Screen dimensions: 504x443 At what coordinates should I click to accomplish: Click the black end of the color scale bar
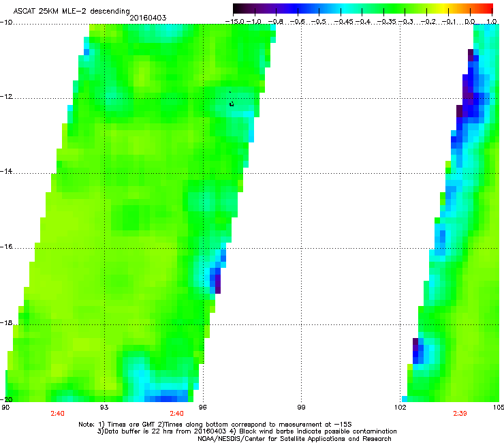pyautogui.click(x=238, y=8)
